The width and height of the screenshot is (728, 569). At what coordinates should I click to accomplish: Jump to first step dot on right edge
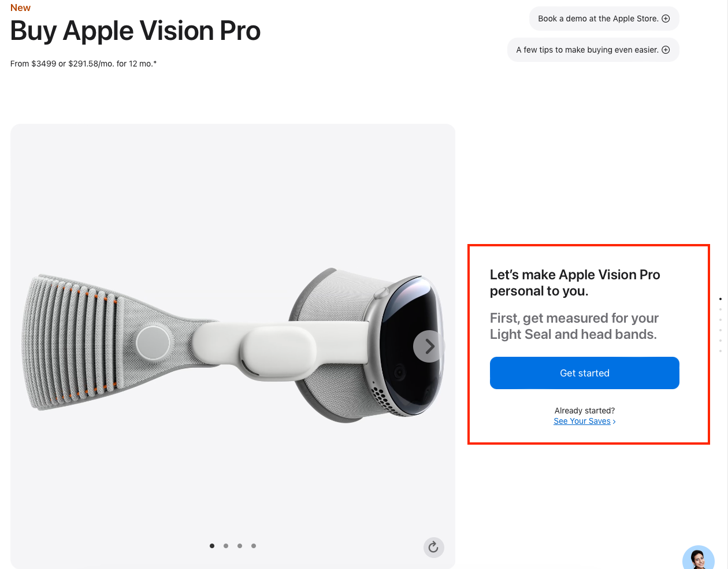tap(720, 299)
